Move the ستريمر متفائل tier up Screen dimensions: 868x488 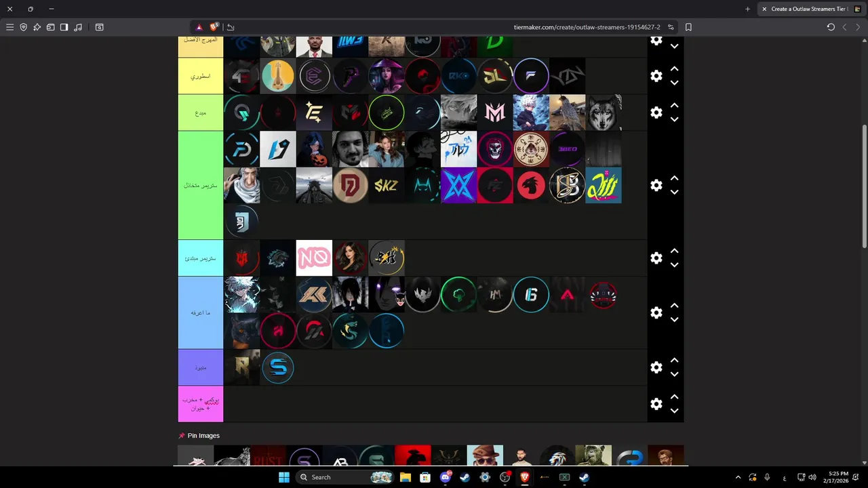click(675, 178)
